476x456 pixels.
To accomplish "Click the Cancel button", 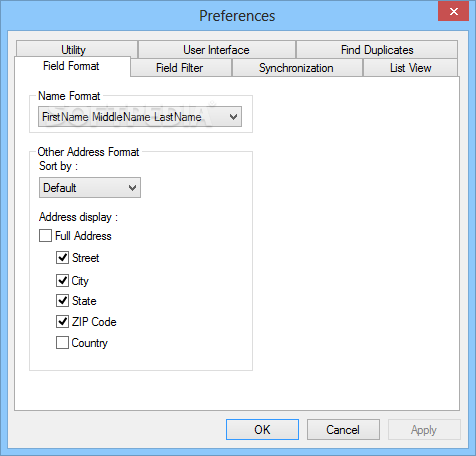I will (x=343, y=430).
